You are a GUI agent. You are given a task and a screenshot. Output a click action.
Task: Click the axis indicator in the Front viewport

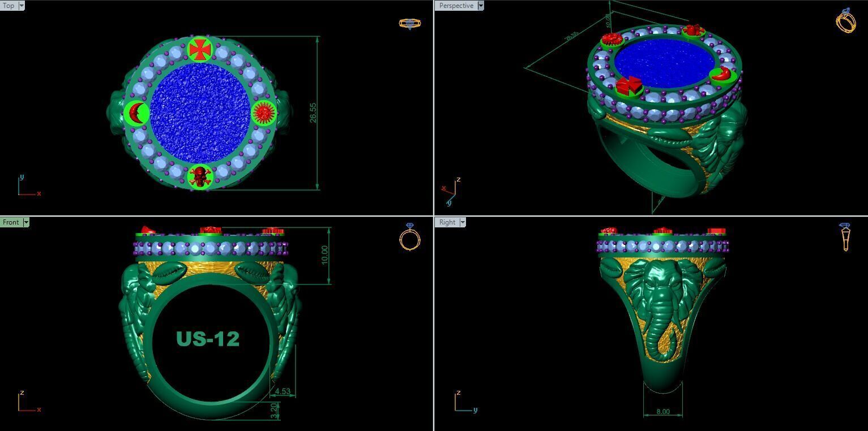coord(29,402)
